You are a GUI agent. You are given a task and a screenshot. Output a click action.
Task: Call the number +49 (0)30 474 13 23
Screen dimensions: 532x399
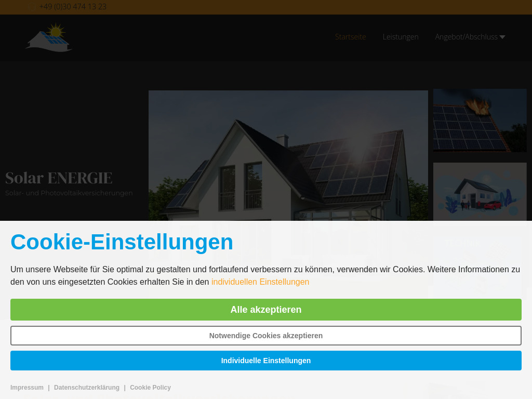[x=73, y=7]
